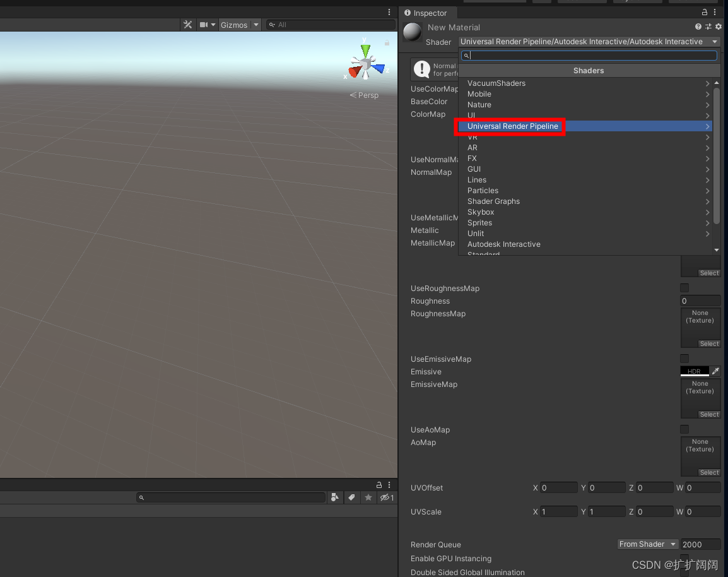Select Autodesk Interactive from the shader list

click(x=503, y=244)
